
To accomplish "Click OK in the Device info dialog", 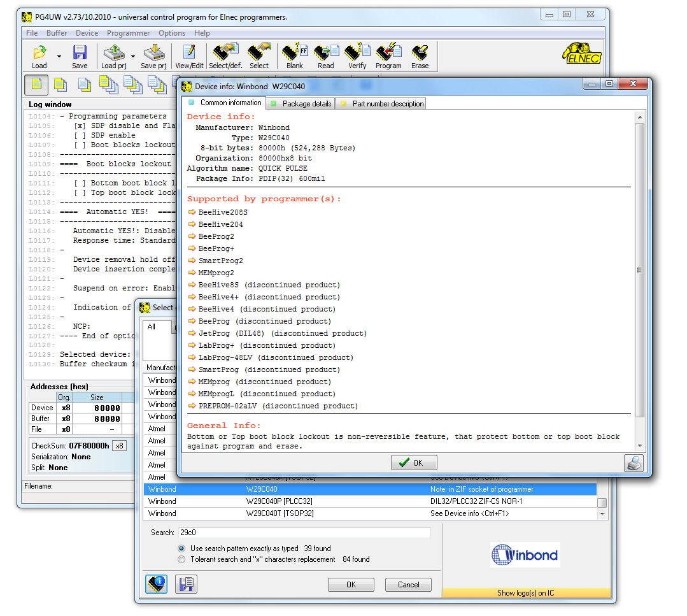I will tap(414, 463).
